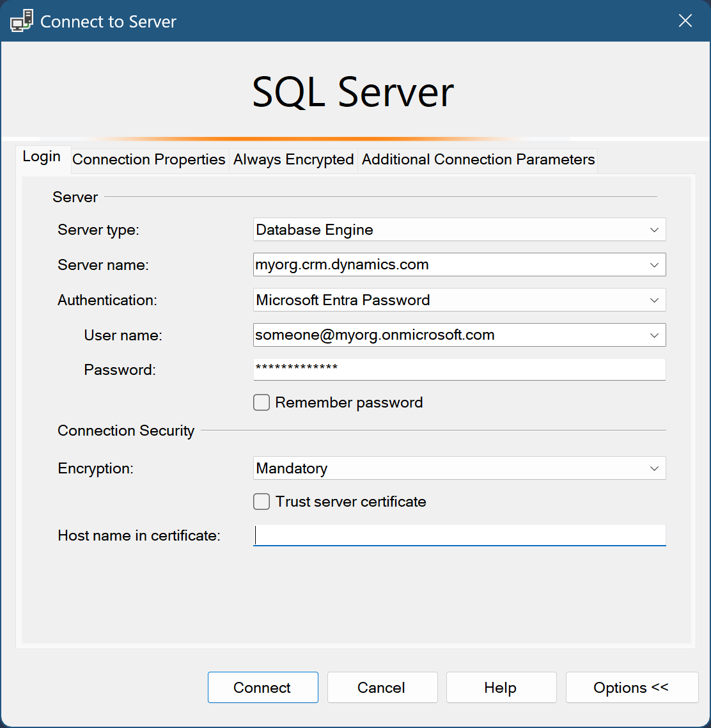Image resolution: width=711 pixels, height=728 pixels.
Task: Switch to the Connection Properties tab
Action: [149, 159]
